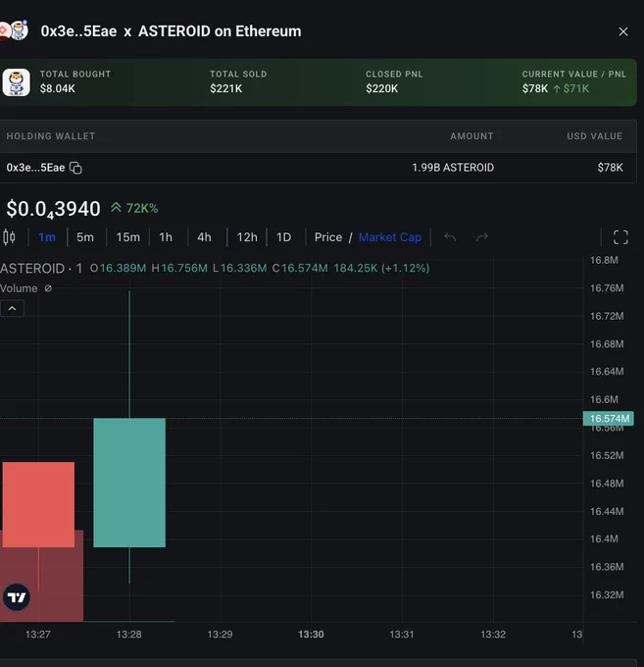This screenshot has width=644, height=667.
Task: Click the $8.04K total bought value
Action: click(x=58, y=88)
